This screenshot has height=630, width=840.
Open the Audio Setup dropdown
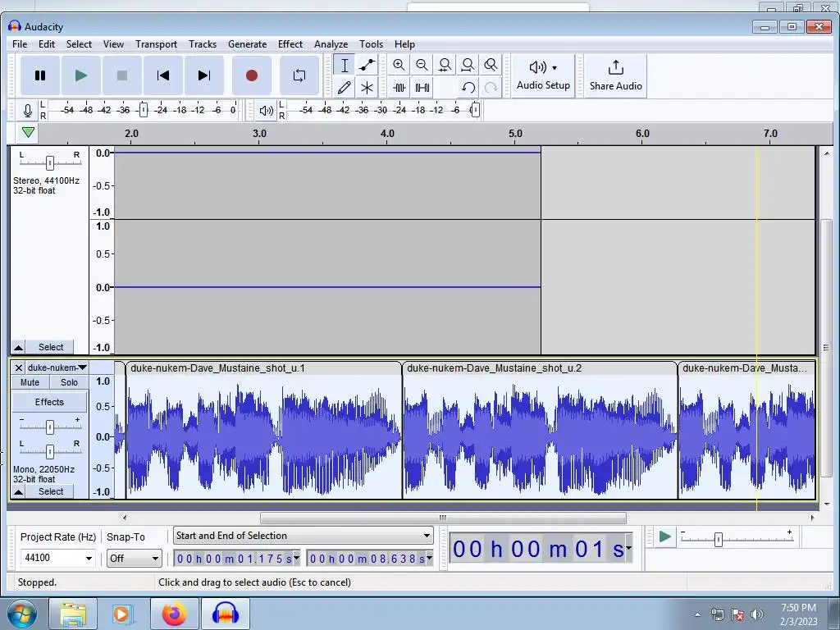(x=543, y=75)
